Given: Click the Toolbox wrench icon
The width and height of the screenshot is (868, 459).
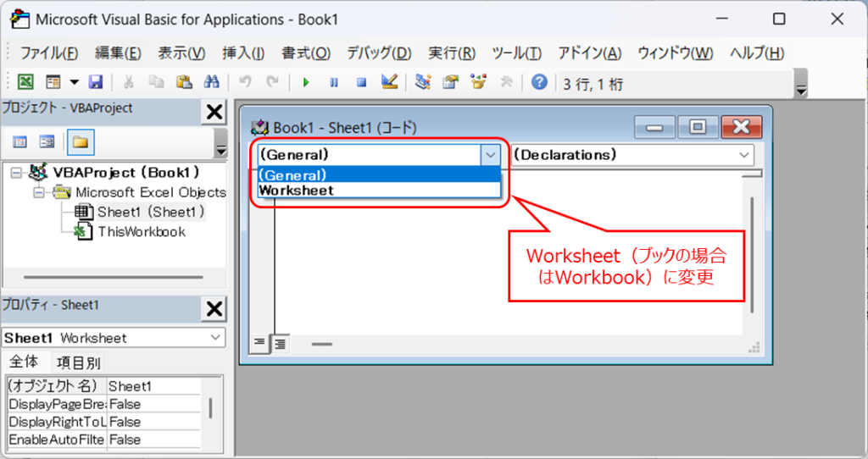Looking at the screenshot, I should [x=506, y=82].
